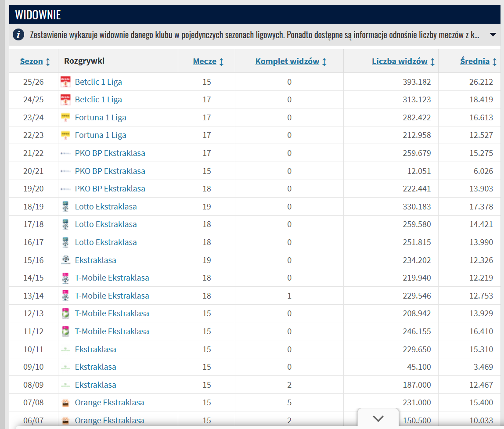Click T-Mobile Ekstraklasa logo for 12/13

click(x=65, y=313)
